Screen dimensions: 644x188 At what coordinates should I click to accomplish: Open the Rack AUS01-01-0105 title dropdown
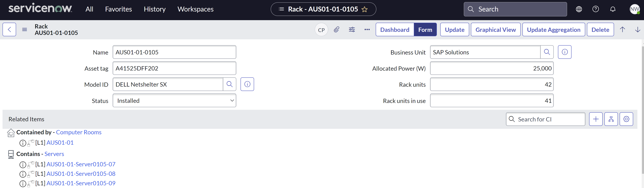[x=281, y=9]
